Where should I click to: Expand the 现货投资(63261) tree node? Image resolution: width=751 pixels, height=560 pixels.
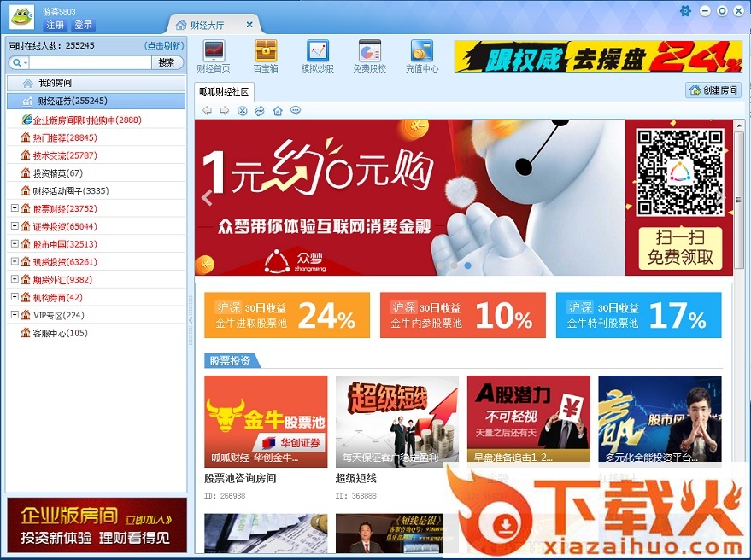pyautogui.click(x=15, y=261)
